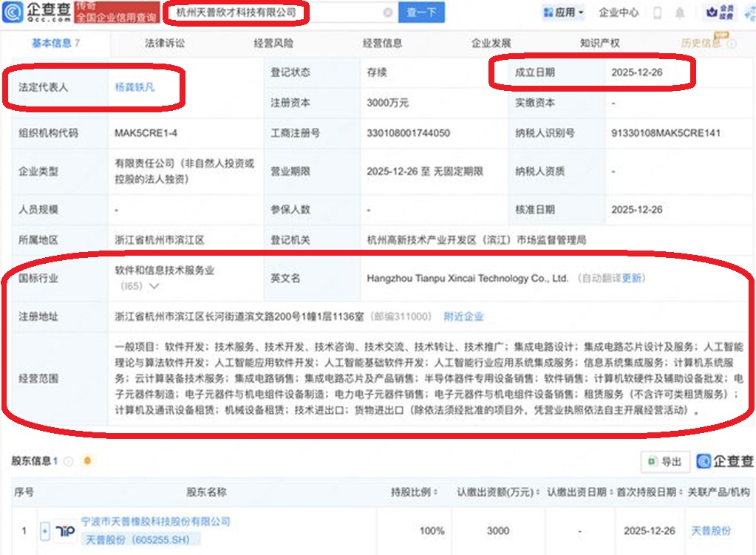Image resolution: width=756 pixels, height=555 pixels.
Task: Sort by 首次持股日期 column header
Action: tap(650, 492)
